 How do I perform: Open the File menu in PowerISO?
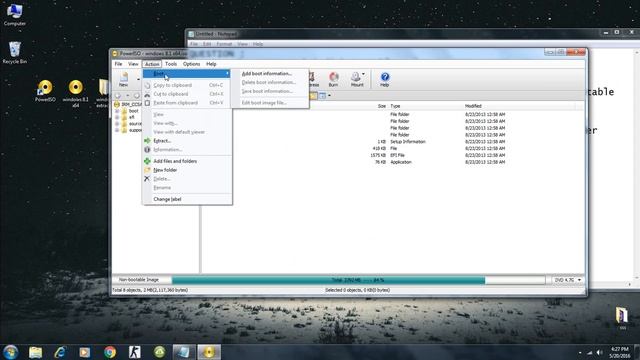coord(118,64)
